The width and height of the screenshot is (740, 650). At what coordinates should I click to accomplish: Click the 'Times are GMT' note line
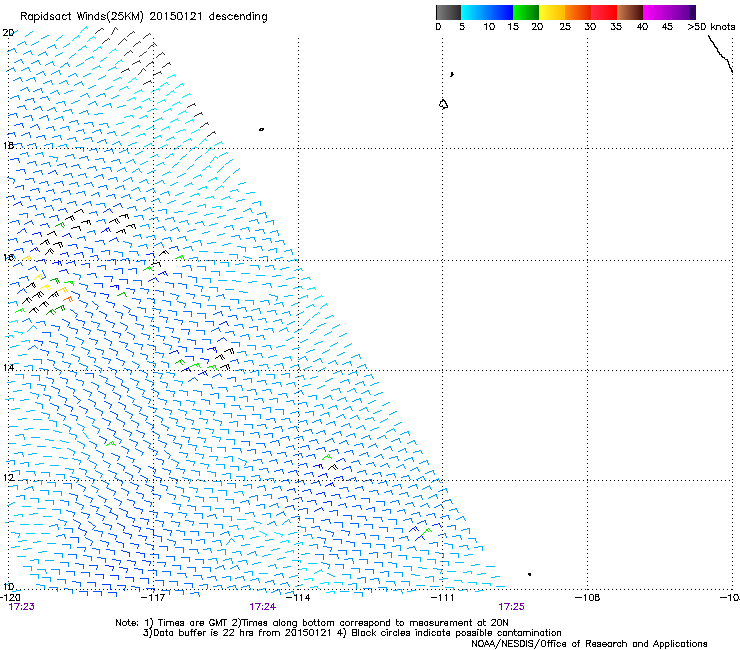point(312,623)
